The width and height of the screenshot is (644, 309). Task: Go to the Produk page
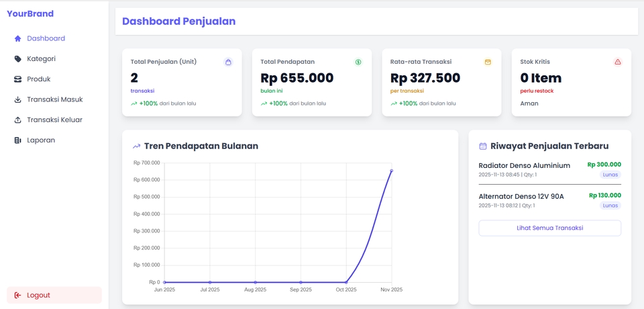tap(39, 79)
